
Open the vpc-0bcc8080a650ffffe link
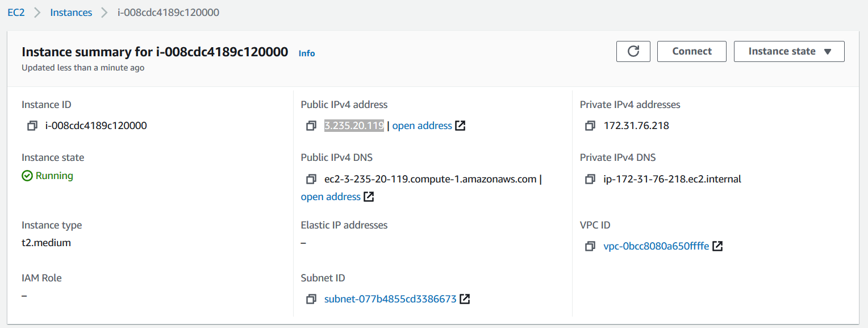tap(656, 246)
